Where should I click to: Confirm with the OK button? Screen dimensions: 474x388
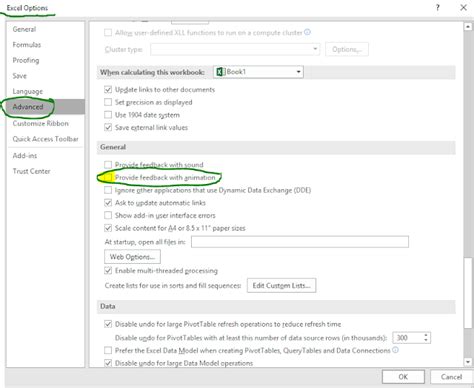coord(403,377)
